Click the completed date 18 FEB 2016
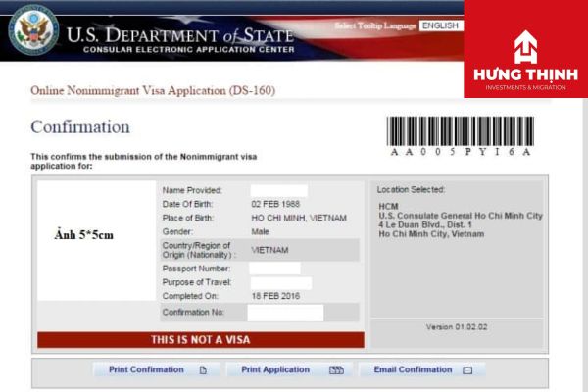Viewport: 588px width, 392px height. click(x=275, y=296)
